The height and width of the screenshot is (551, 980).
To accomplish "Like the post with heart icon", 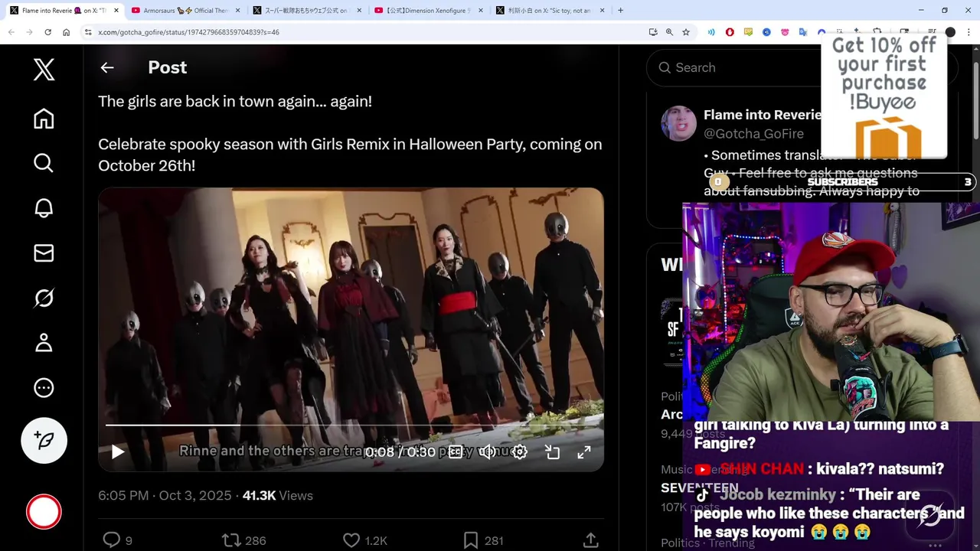I will (x=351, y=540).
